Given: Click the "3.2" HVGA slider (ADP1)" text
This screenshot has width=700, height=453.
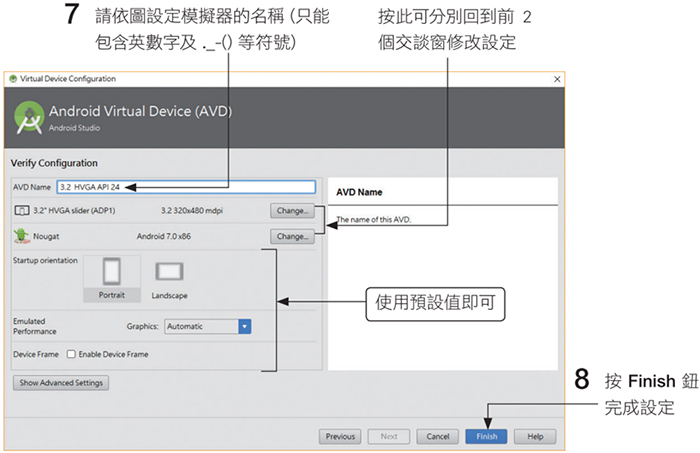Looking at the screenshot, I should point(74,210).
